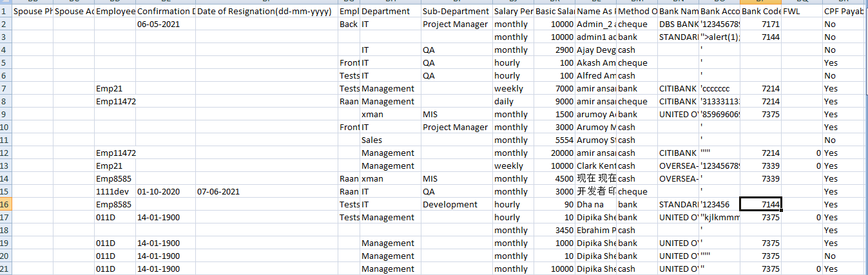Select the row 16 header number
The image size is (868, 275).
click(x=6, y=204)
